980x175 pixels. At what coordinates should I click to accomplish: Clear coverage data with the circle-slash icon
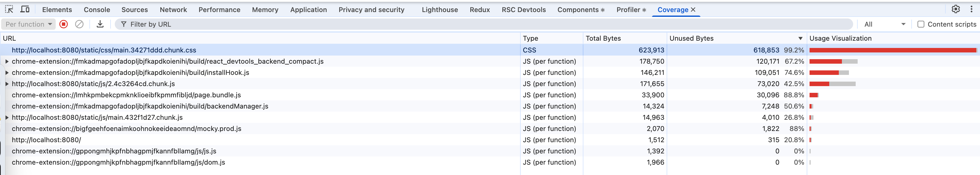click(x=79, y=24)
